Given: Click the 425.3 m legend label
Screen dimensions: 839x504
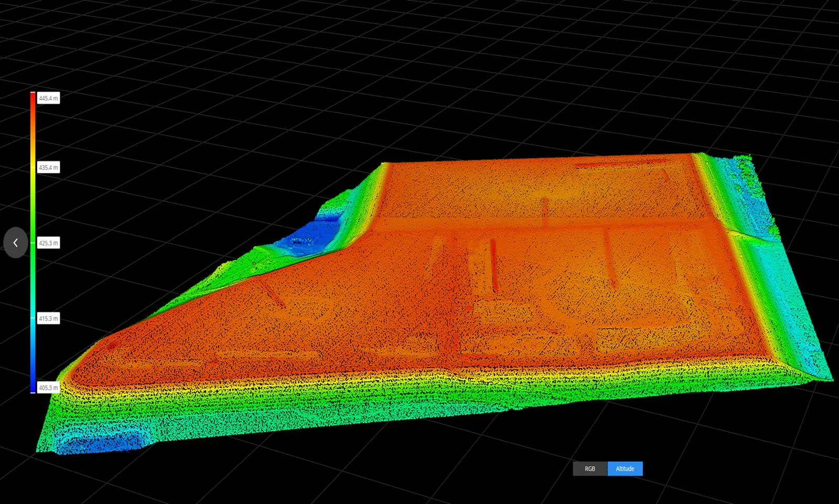Looking at the screenshot, I should [48, 243].
